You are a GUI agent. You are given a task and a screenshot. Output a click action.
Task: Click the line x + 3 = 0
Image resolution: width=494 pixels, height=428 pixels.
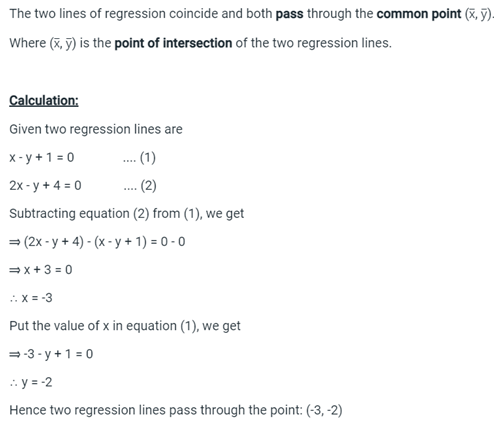[x=41, y=270]
